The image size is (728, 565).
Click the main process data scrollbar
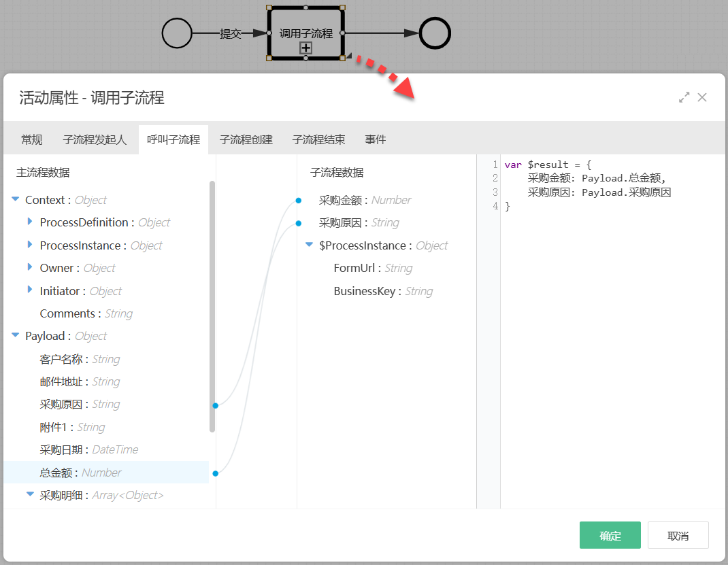point(212,306)
